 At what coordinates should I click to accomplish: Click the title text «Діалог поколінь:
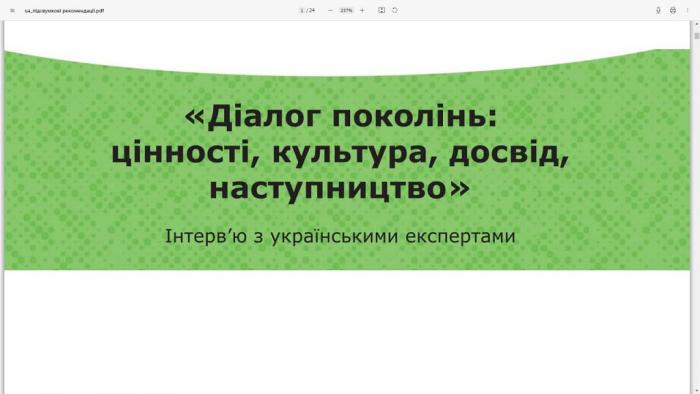point(341,117)
